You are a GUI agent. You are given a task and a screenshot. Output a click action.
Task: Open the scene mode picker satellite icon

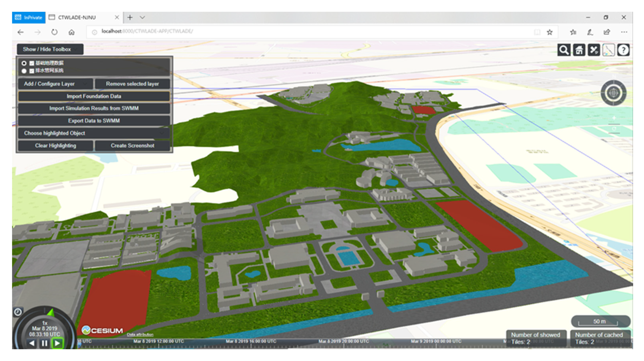[594, 50]
